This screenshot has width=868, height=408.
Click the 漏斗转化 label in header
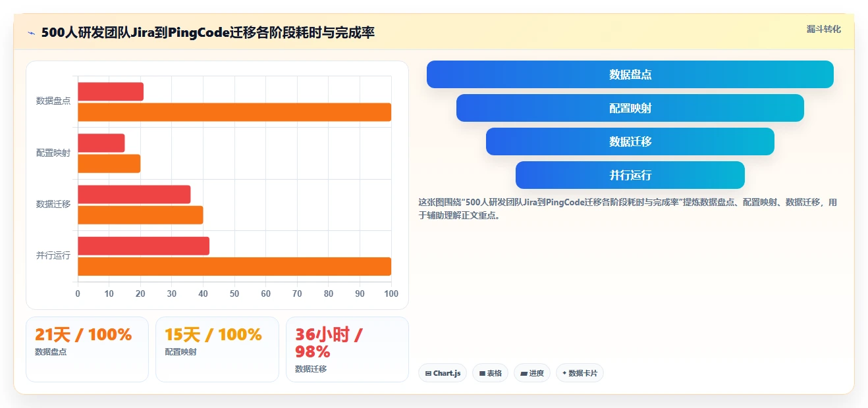[x=824, y=29]
